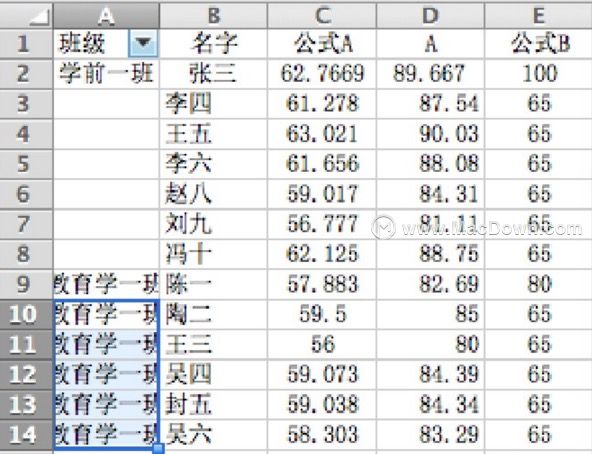Viewport: 592px width, 454px height.
Task: Select the 李四 name cell
Action: point(213,103)
